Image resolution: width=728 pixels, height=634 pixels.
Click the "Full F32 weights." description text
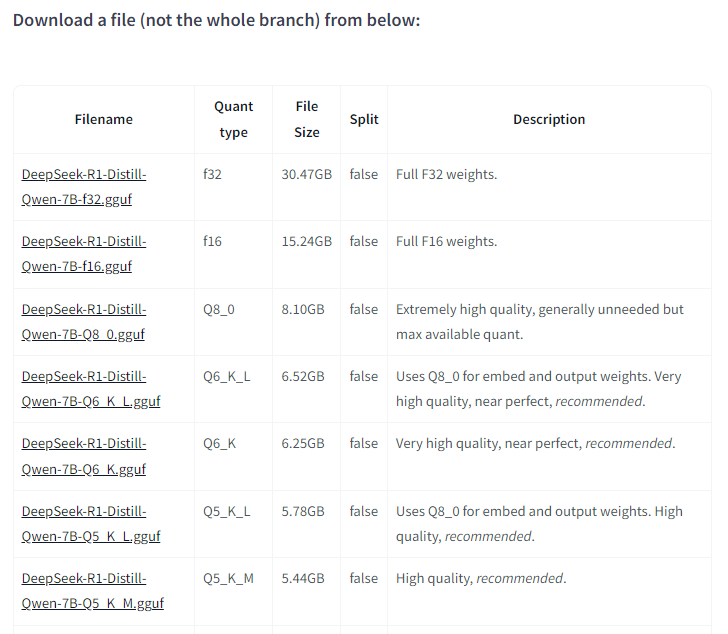click(x=446, y=174)
